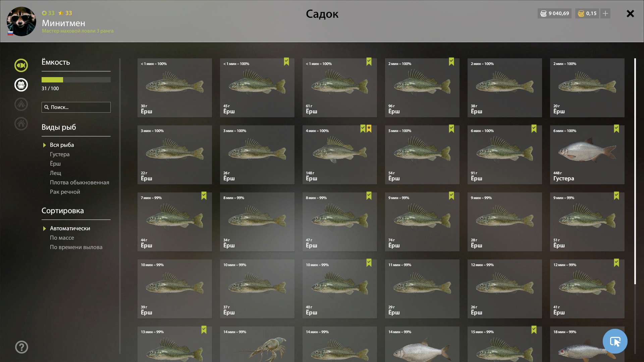Click the gold coins balance icon

pos(581,14)
